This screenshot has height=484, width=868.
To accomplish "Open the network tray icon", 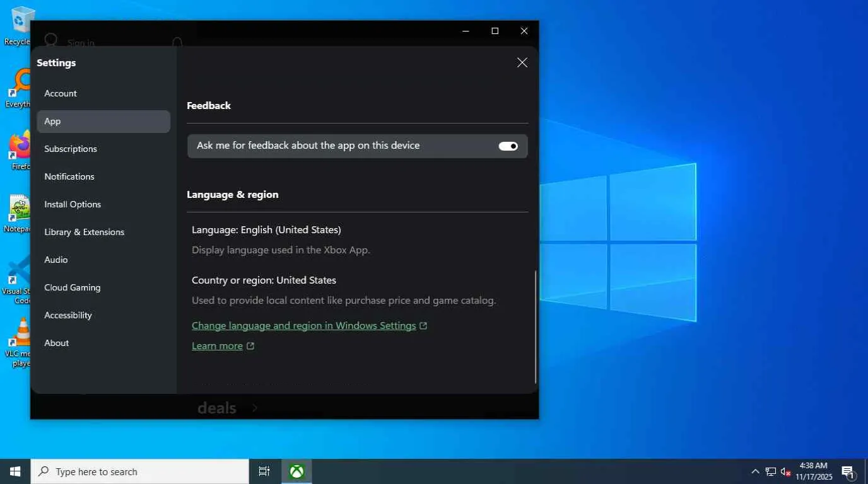I will point(771,471).
